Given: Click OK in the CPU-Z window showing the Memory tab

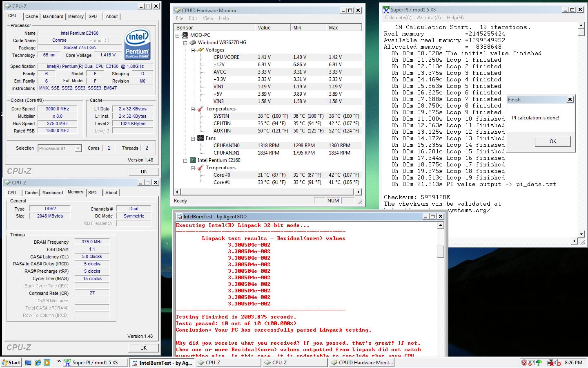Looking at the screenshot, I should tap(144, 348).
